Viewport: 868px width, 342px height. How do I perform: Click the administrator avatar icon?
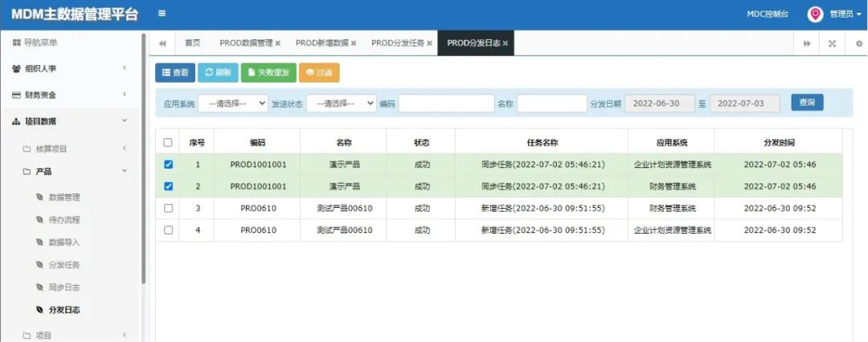tap(815, 14)
